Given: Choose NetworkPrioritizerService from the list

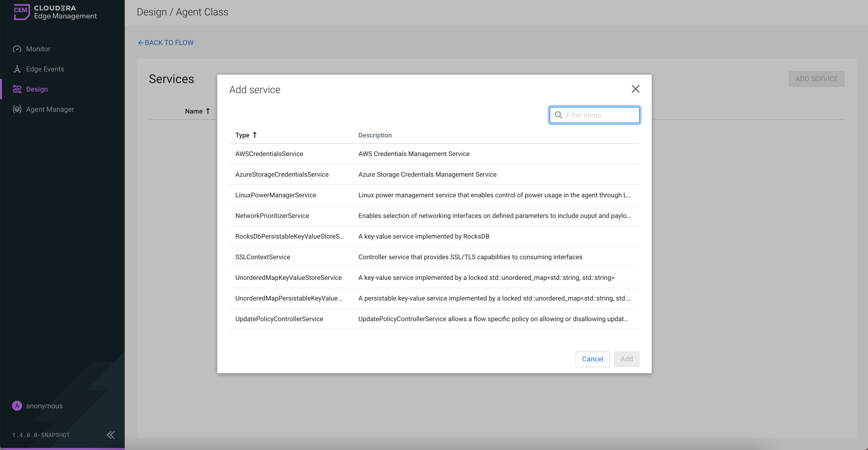Looking at the screenshot, I should [272, 216].
